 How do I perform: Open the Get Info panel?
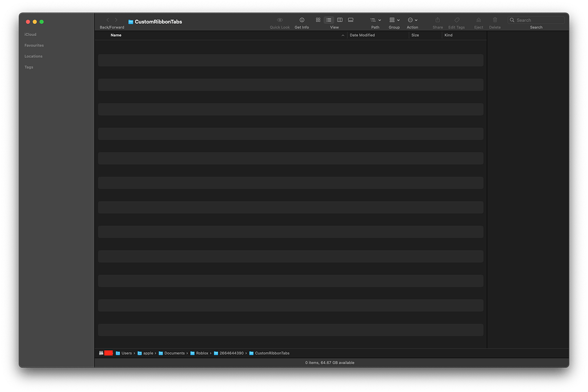302,20
